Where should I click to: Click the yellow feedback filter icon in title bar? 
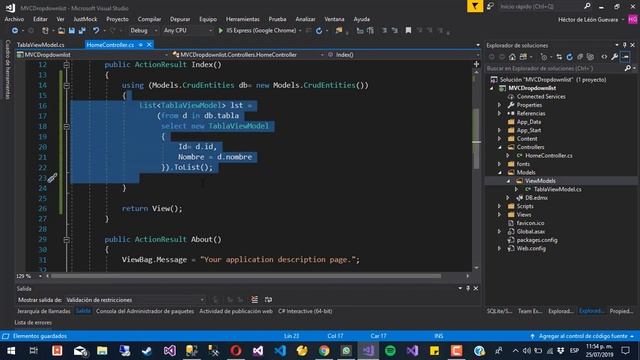click(475, 6)
